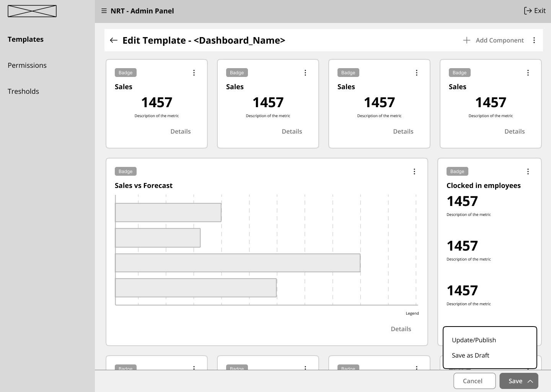Click the hamburger menu icon

[104, 11]
